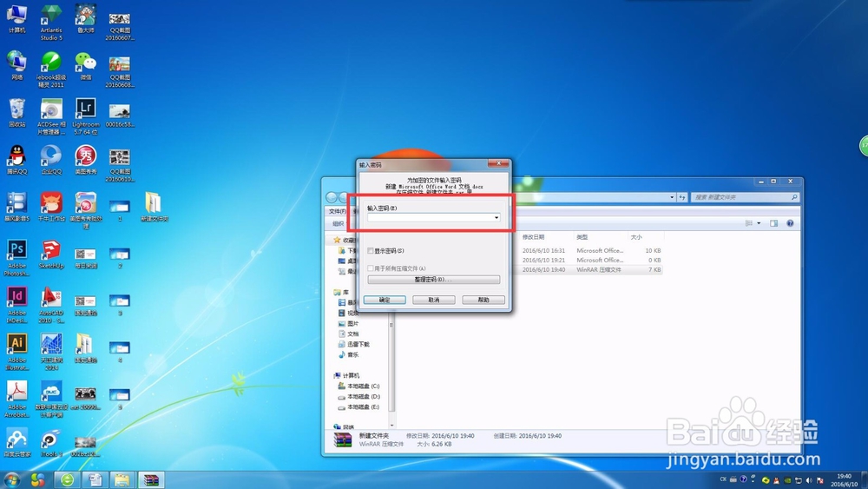868x489 pixels.
Task: Sort by the 类型 column header
Action: (582, 237)
